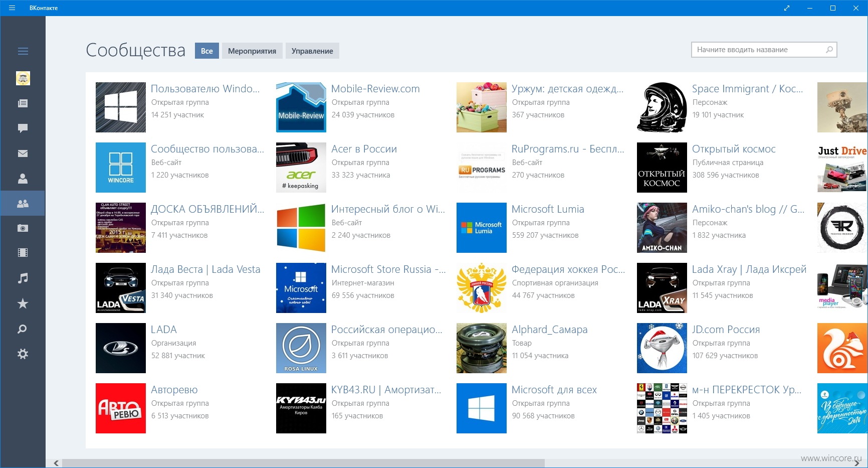Image resolution: width=868 pixels, height=468 pixels.
Task: Toggle full-screen arrows in title bar
Action: 787,8
